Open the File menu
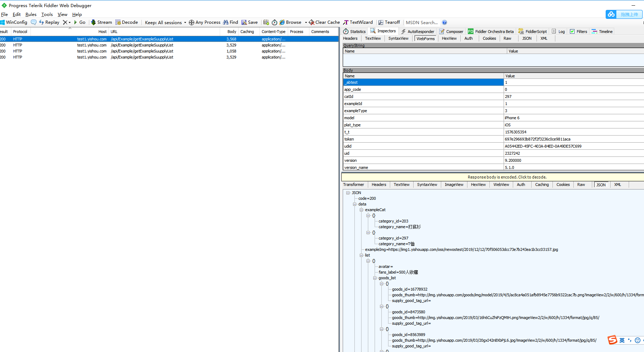Viewport: 644px width, 352px height. 4,15
